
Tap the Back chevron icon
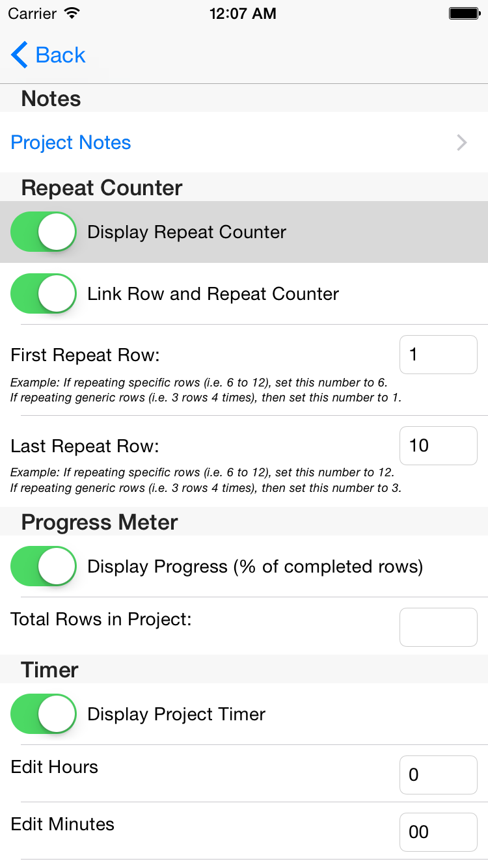[x=20, y=55]
